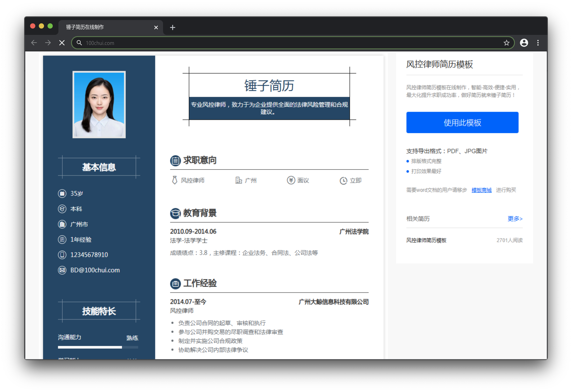The image size is (572, 392).
Task: Click the briefcase work experience icon
Action: click(175, 284)
